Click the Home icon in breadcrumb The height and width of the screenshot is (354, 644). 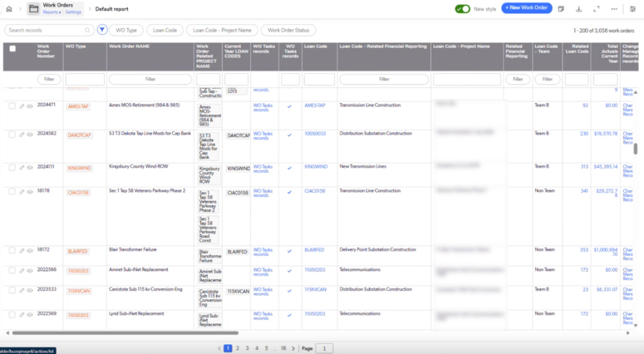(x=9, y=9)
